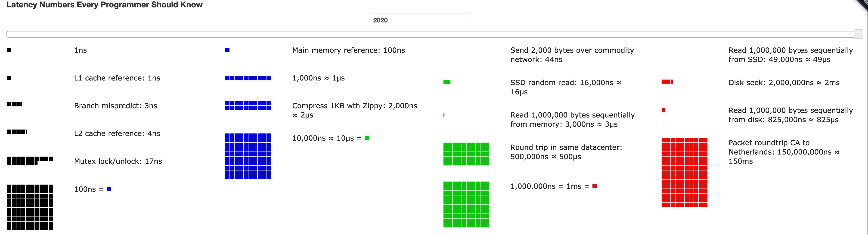Click the green square beside 10µs legend
Screen dimensions: 868x235
(367, 138)
